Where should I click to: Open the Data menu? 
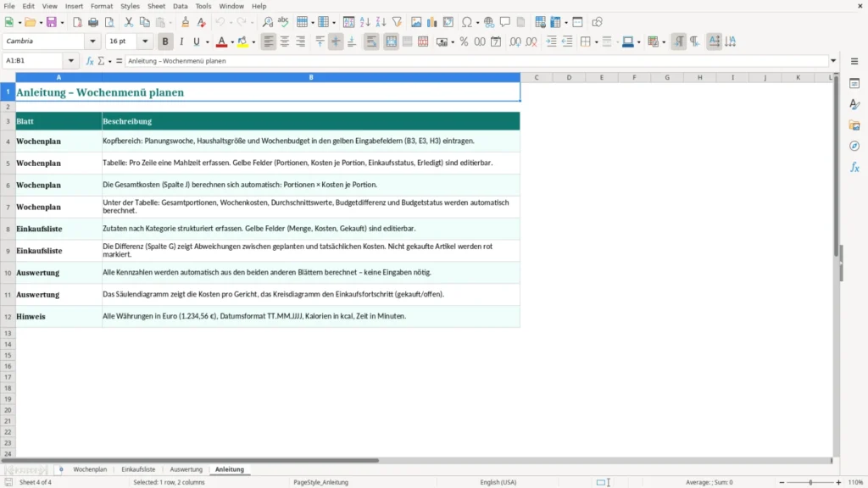181,6
